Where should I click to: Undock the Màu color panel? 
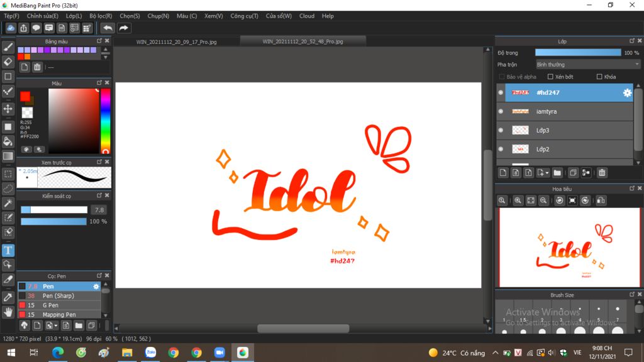pos(99,83)
